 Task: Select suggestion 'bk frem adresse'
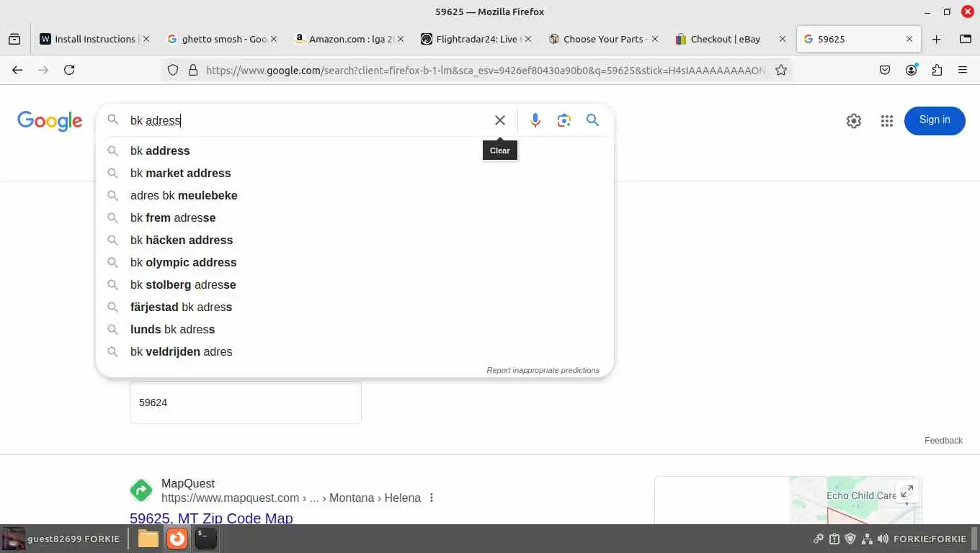click(x=355, y=217)
